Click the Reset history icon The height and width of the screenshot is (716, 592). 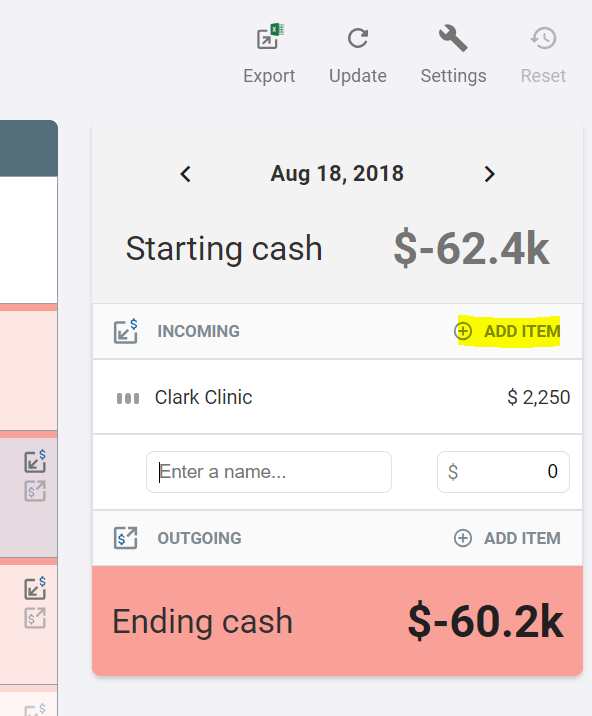543,38
